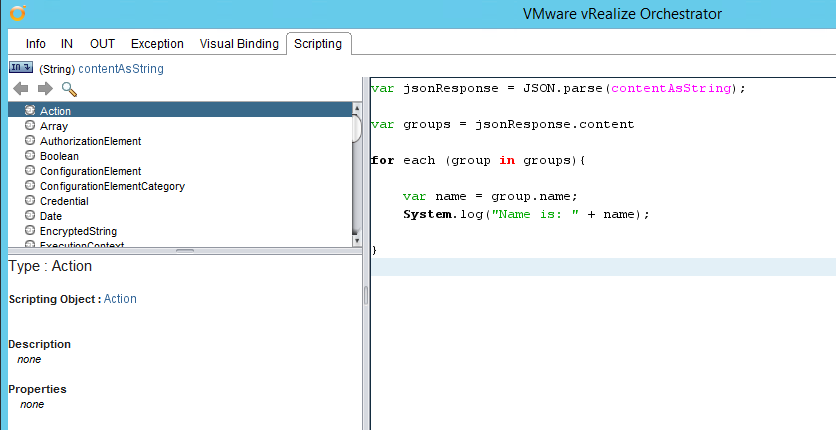Open the Exception tab

click(157, 44)
